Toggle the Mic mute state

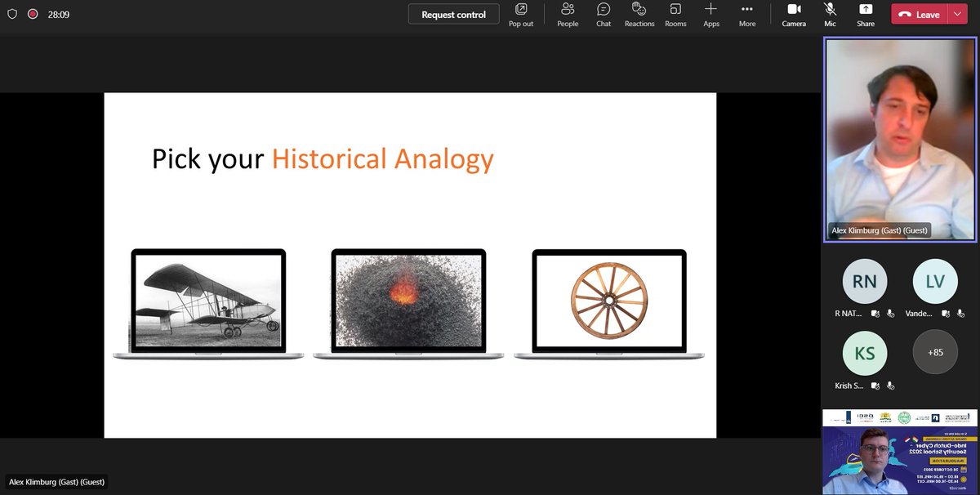[x=830, y=15]
